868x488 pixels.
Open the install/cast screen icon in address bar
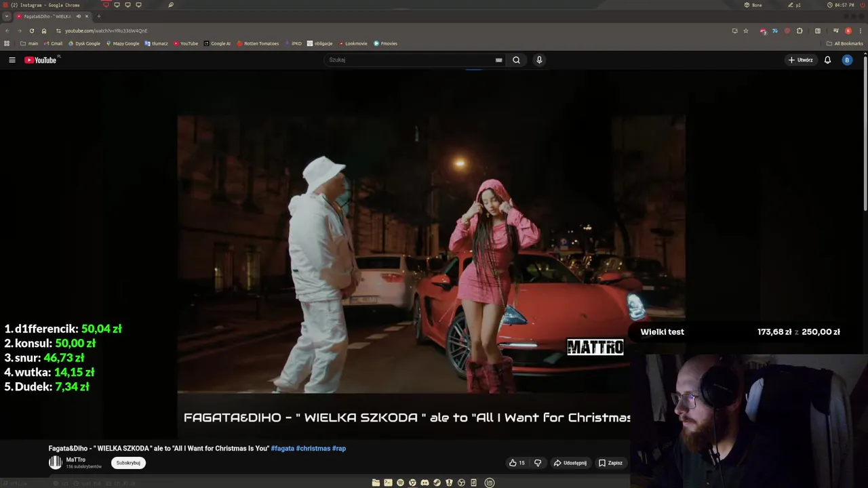coord(734,30)
